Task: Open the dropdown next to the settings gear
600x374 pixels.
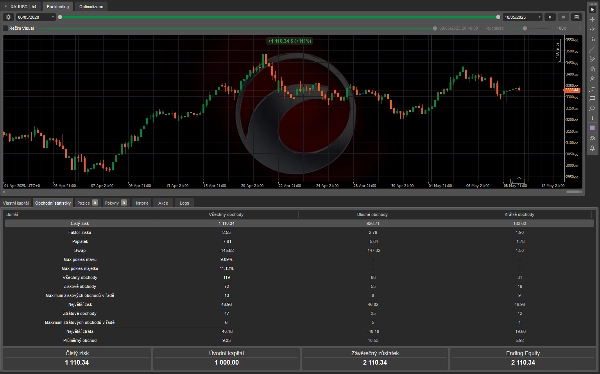Action: tap(36, 17)
